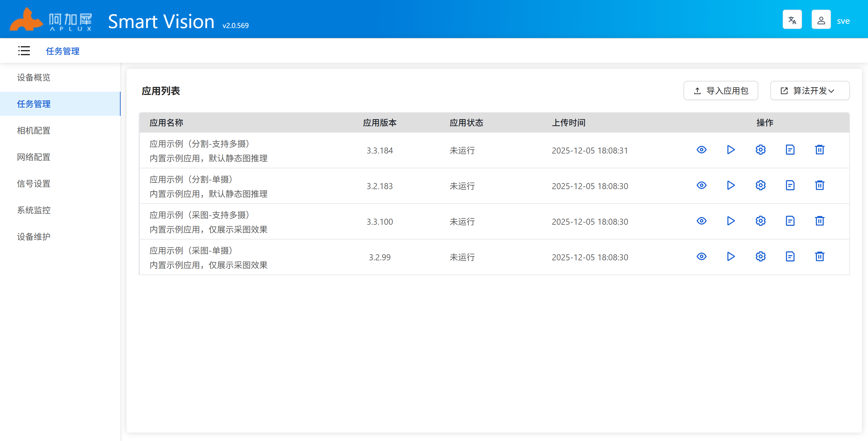View 采图-单摄 app with eye icon

(x=701, y=257)
